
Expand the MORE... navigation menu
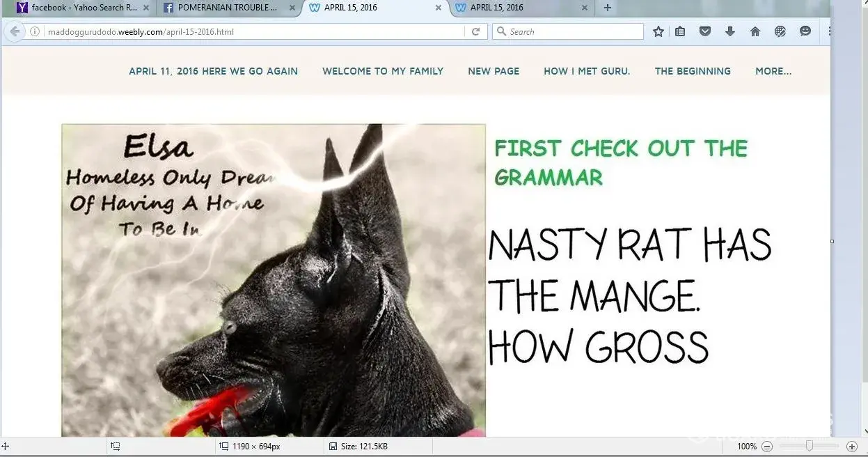pyautogui.click(x=773, y=71)
